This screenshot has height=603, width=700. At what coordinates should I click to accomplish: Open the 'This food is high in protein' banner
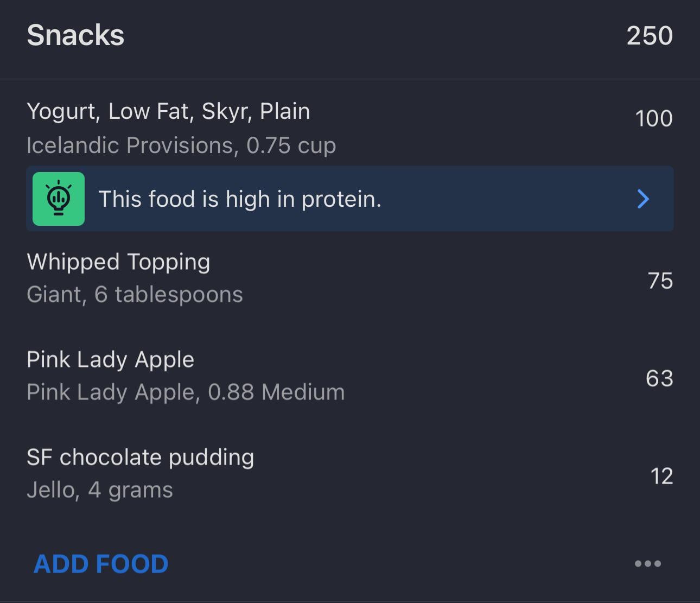coord(350,199)
